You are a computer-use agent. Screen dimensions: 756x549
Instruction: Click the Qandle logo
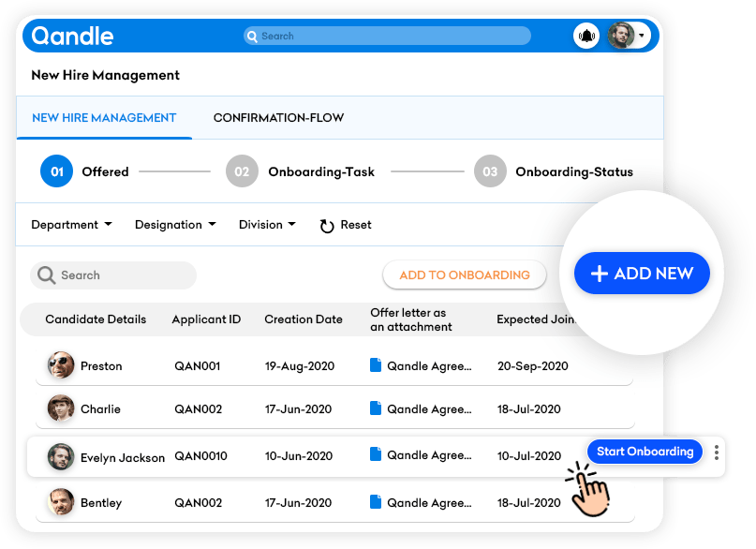pyautogui.click(x=72, y=36)
